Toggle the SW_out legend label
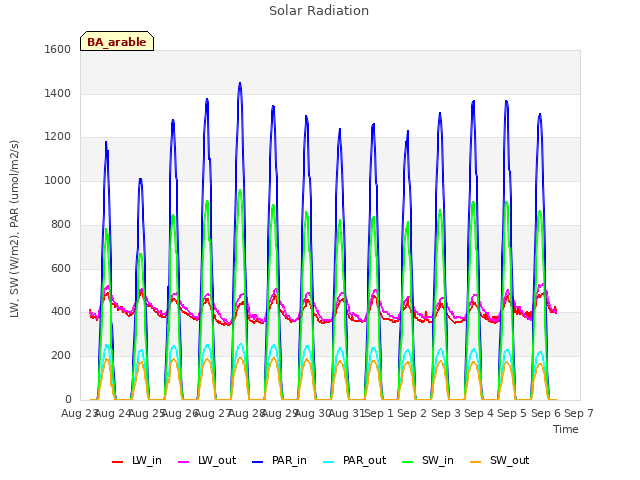Viewport: 640px width, 480px height. [x=509, y=460]
